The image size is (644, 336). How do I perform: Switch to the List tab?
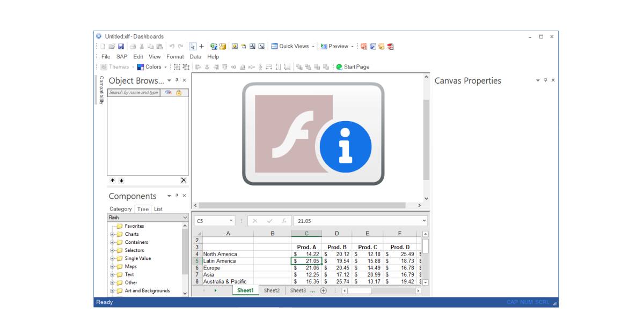[x=158, y=209]
